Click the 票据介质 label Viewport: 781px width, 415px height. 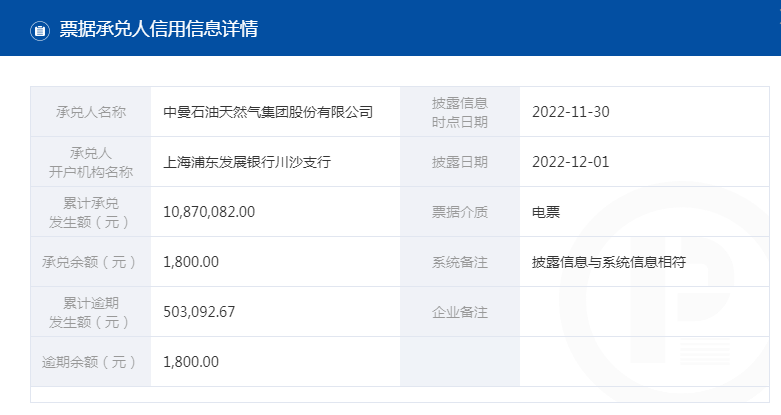[x=460, y=213]
